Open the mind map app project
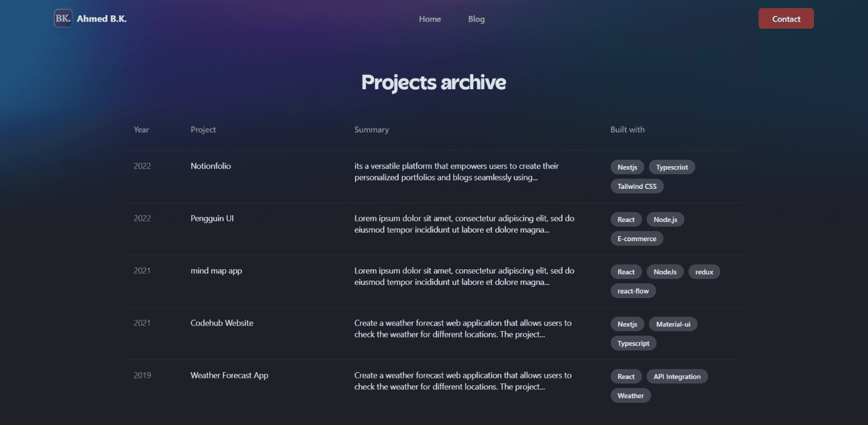The image size is (868, 425). tap(216, 271)
